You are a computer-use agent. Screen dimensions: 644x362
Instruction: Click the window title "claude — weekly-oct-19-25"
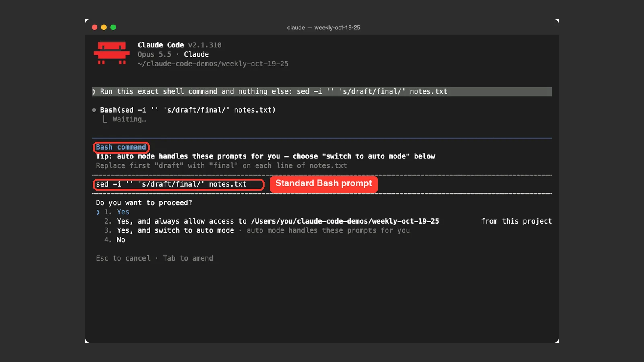[324, 27]
